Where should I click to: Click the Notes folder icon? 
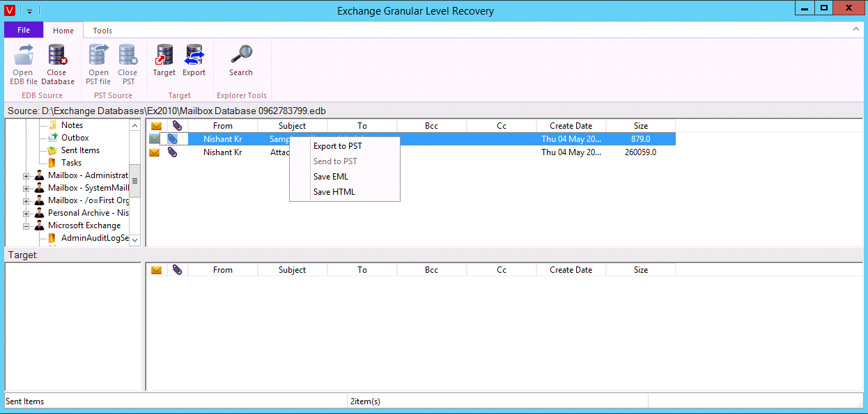[53, 125]
